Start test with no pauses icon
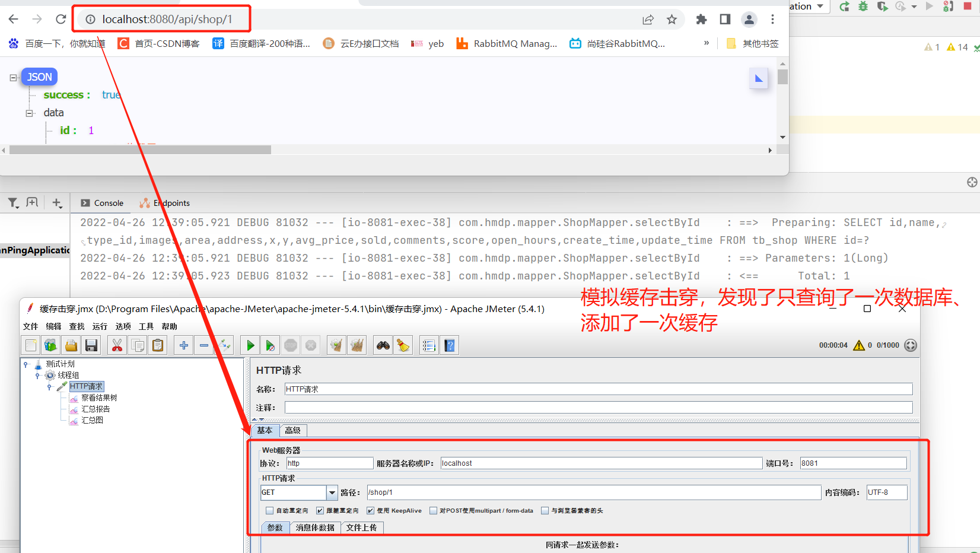This screenshot has height=553, width=980. coord(271,345)
